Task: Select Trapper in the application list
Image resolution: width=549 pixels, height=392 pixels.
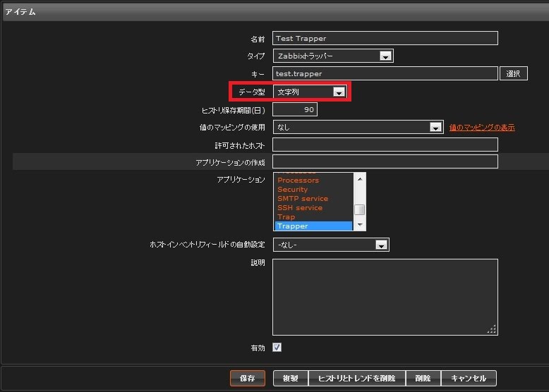Action: click(x=314, y=226)
